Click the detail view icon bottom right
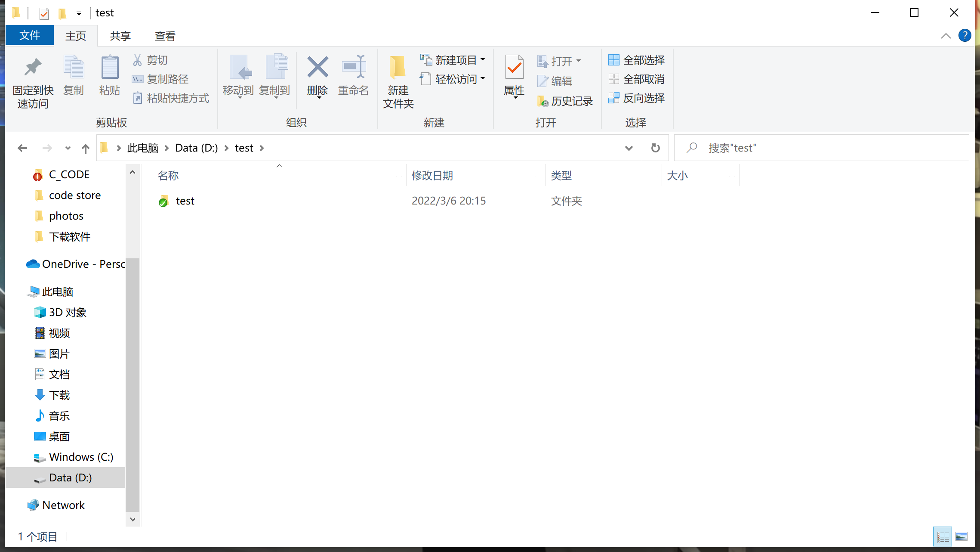Image resolution: width=980 pixels, height=552 pixels. click(942, 536)
